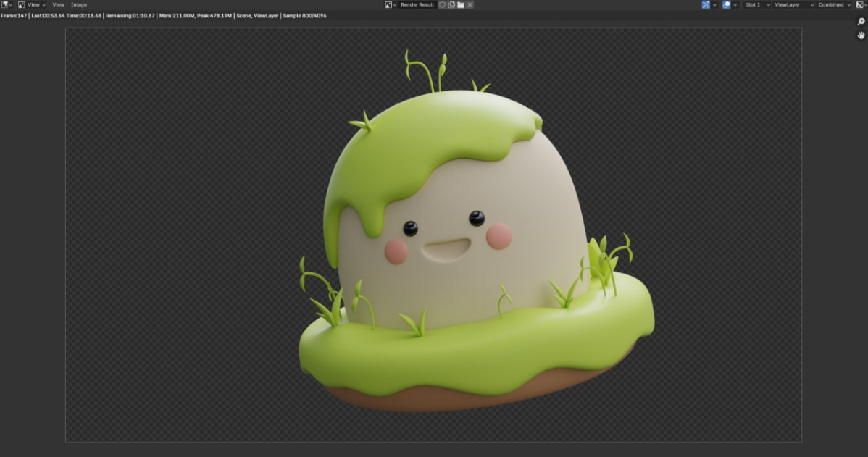The height and width of the screenshot is (457, 868).
Task: Toggle fake user shield icon
Action: (443, 4)
